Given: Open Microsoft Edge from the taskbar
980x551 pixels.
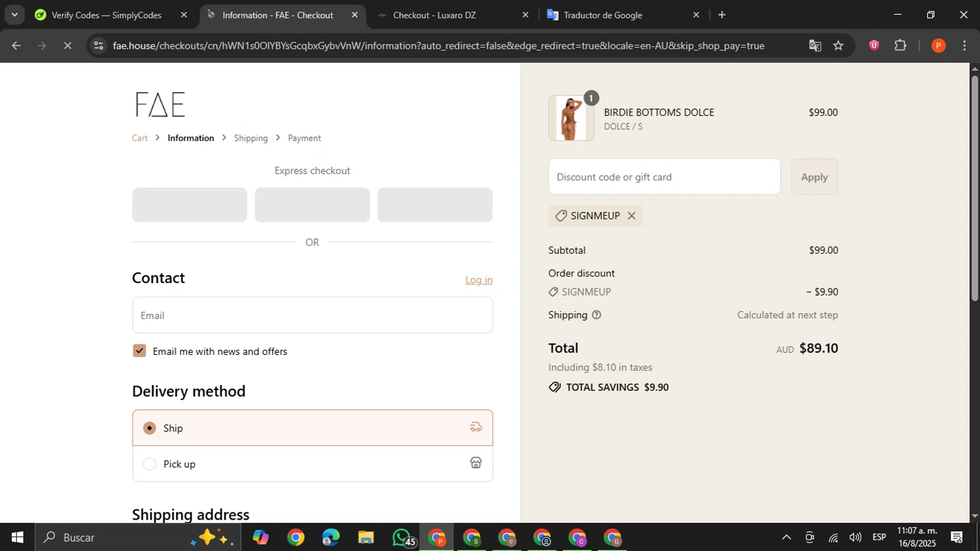Looking at the screenshot, I should [331, 537].
